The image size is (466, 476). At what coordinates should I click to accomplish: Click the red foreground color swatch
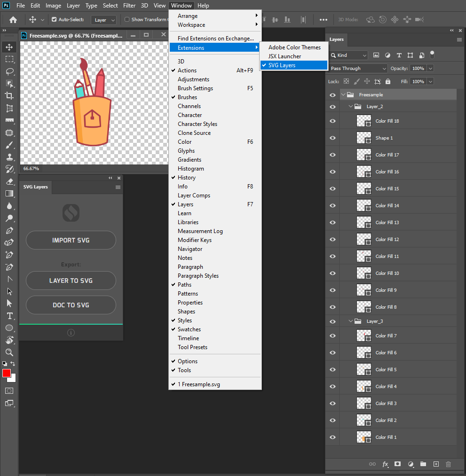click(6, 373)
